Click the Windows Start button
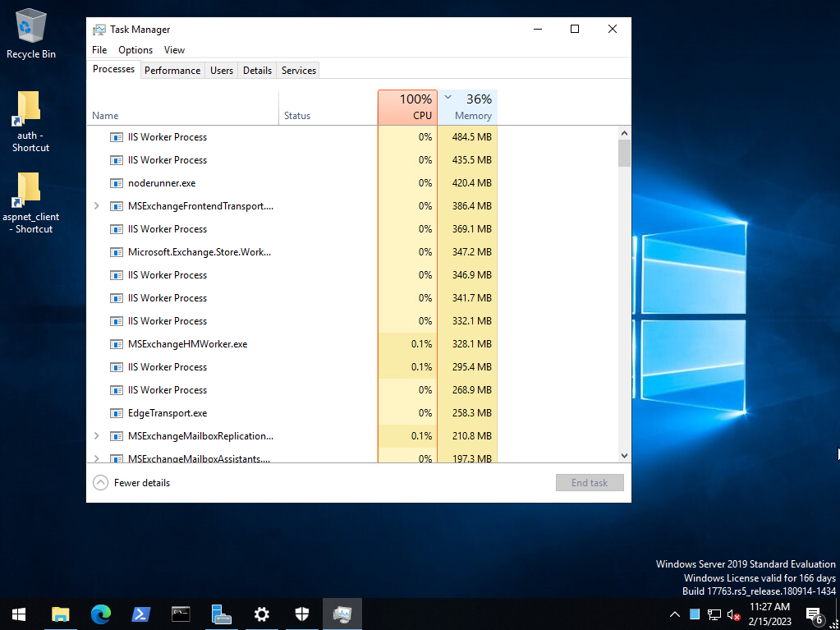This screenshot has height=630, width=840. click(x=19, y=614)
